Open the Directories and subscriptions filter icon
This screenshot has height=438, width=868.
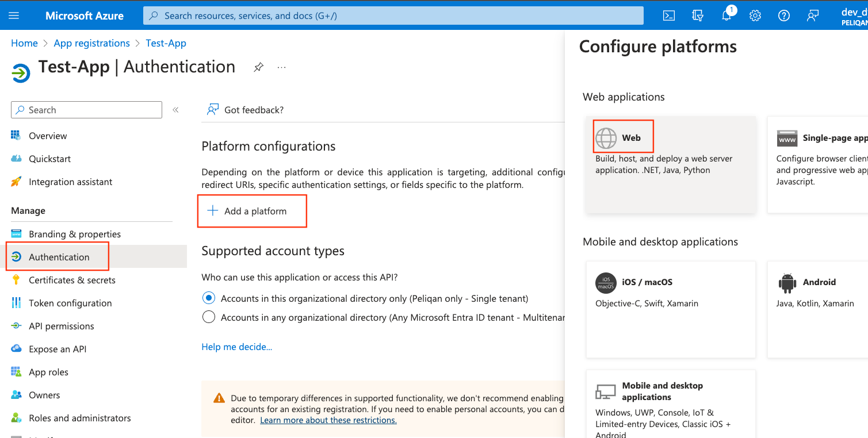pos(698,16)
